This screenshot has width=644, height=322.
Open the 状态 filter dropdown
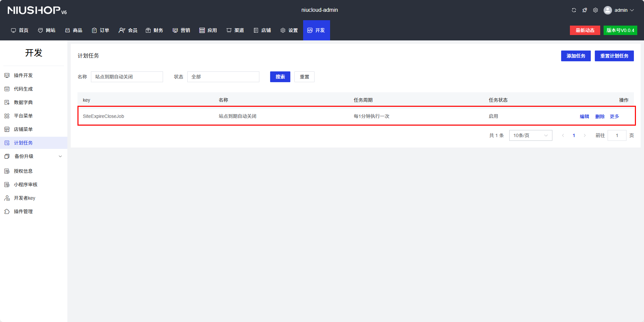pos(223,77)
